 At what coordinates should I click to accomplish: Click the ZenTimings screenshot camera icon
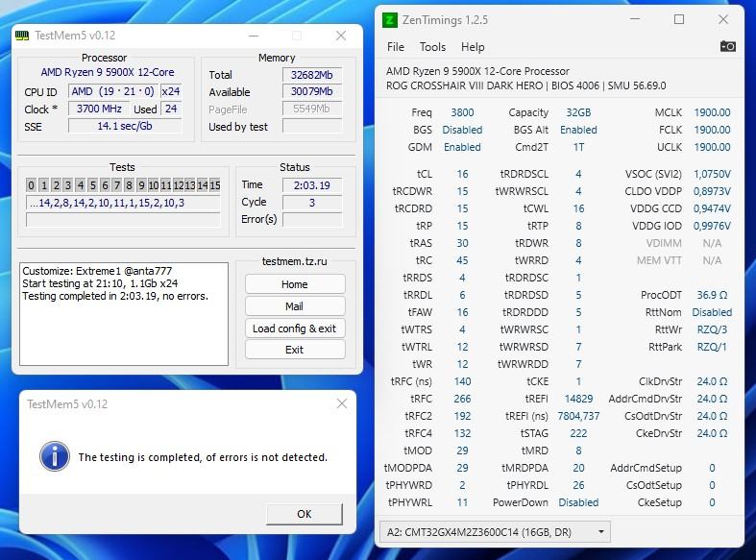[727, 46]
